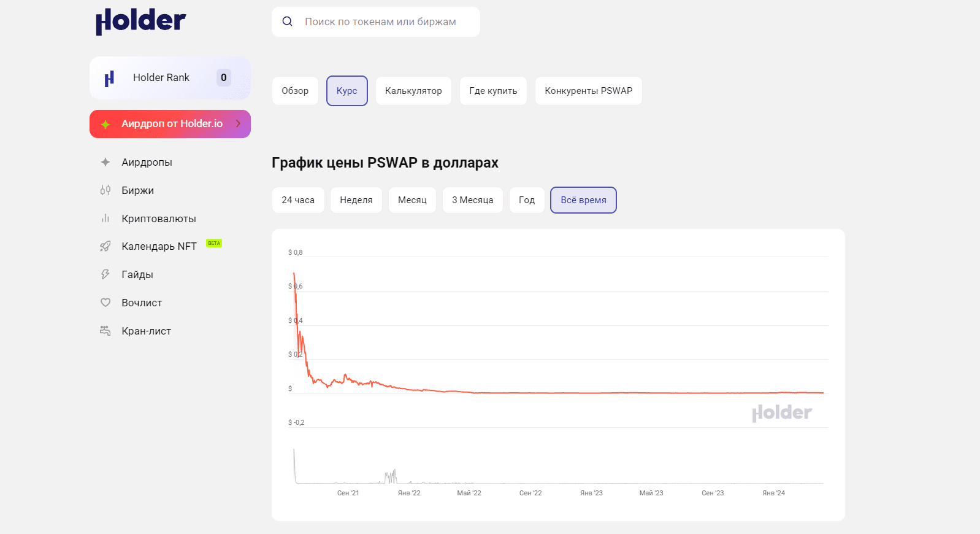Click the $ -0,2 price axis label

[x=296, y=422]
